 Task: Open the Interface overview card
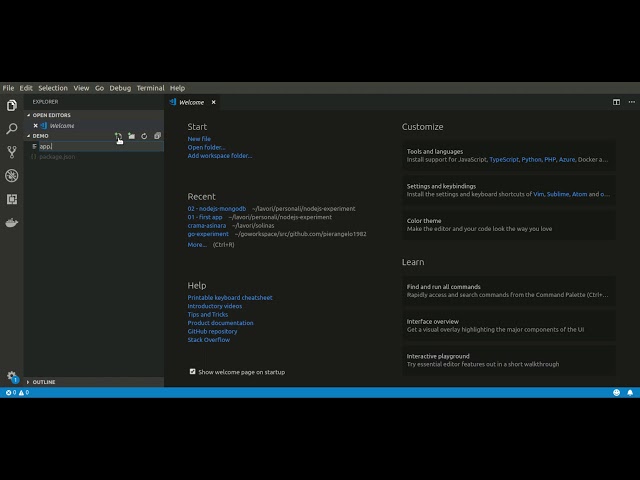coord(509,325)
